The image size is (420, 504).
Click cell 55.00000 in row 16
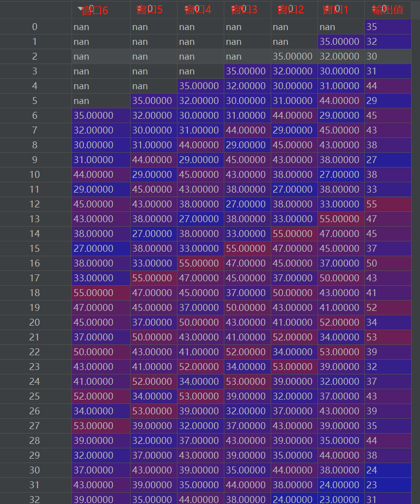(x=200, y=263)
